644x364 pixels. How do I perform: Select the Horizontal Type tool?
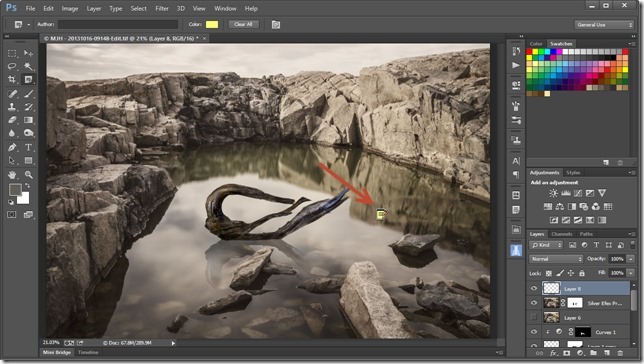[28, 147]
